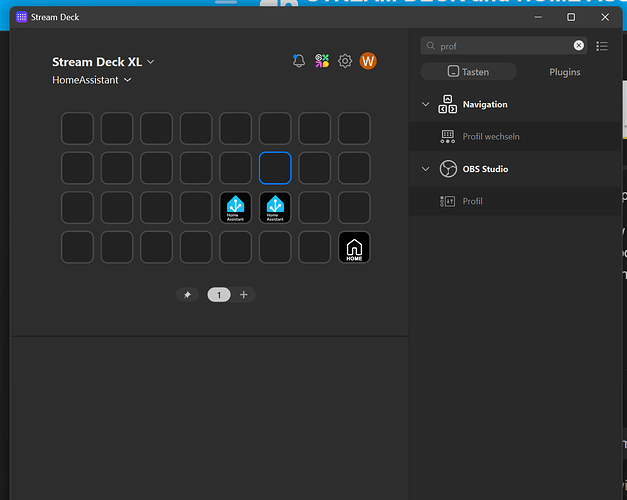This screenshot has width=627, height=500.
Task: Click in the search field containing prof
Action: pos(504,46)
